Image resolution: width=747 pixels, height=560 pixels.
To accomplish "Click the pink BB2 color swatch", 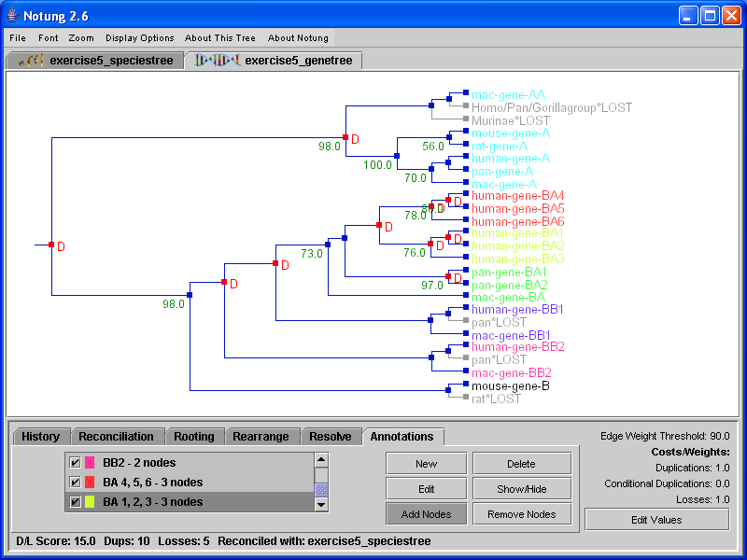I will (91, 463).
